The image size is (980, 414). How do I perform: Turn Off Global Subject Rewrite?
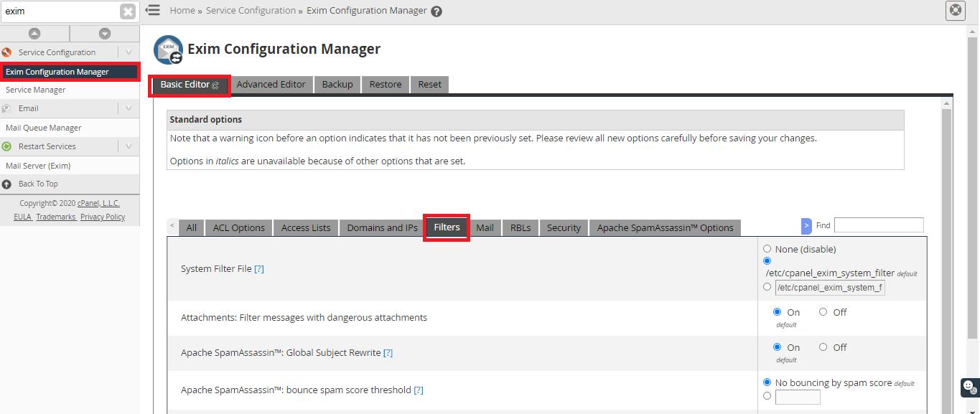click(823, 347)
